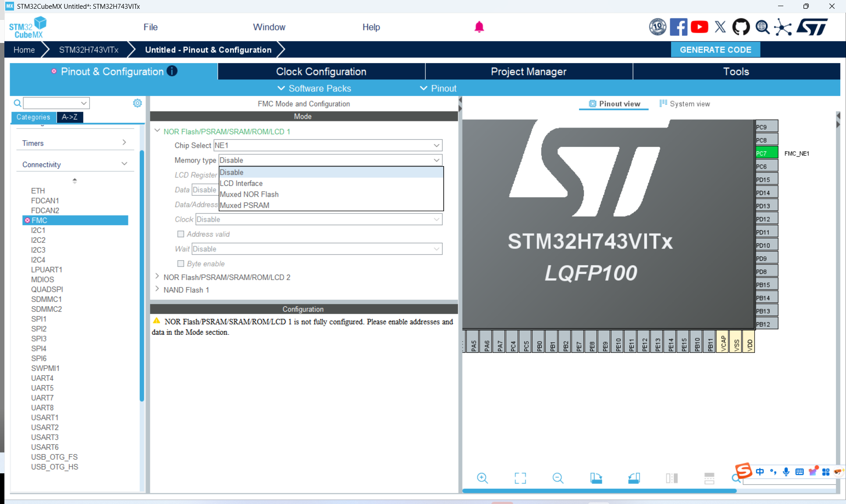Zoom out of the pinout view
The width and height of the screenshot is (846, 504).
coord(558,478)
